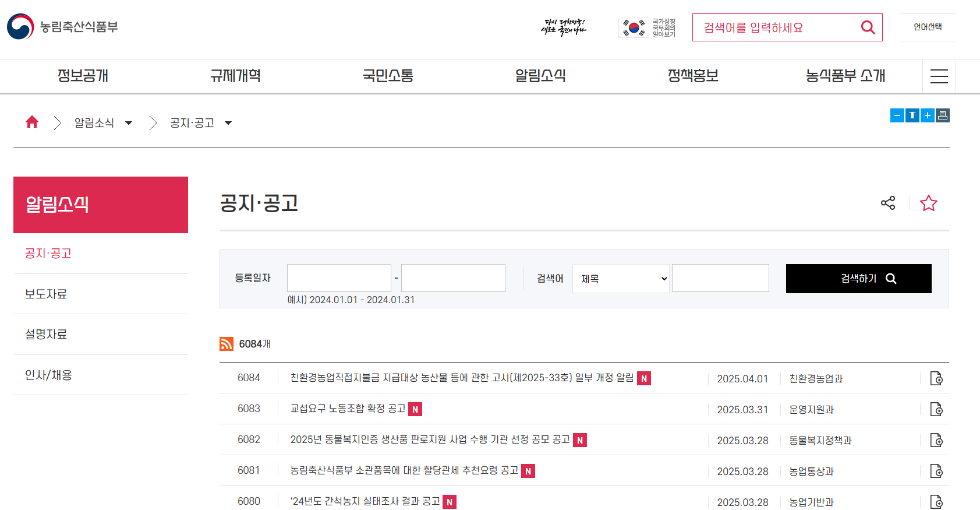This screenshot has height=510, width=980.
Task: Click the 농림축산식품부 logo
Action: (62, 27)
